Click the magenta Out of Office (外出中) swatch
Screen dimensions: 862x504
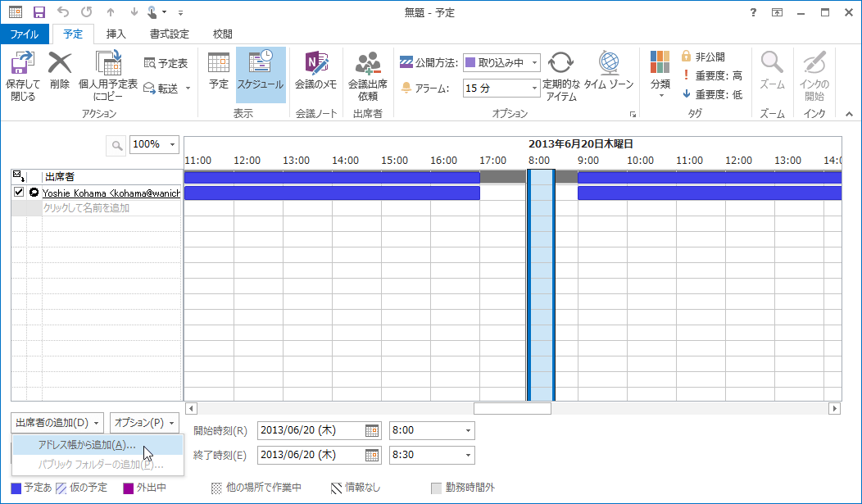pyautogui.click(x=128, y=488)
